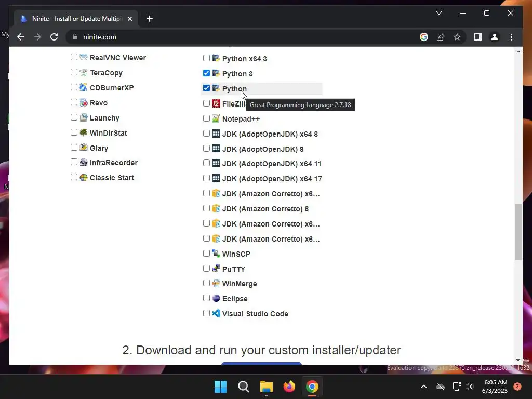Reload the ninite.com page
The height and width of the screenshot is (399, 532).
coord(54,37)
